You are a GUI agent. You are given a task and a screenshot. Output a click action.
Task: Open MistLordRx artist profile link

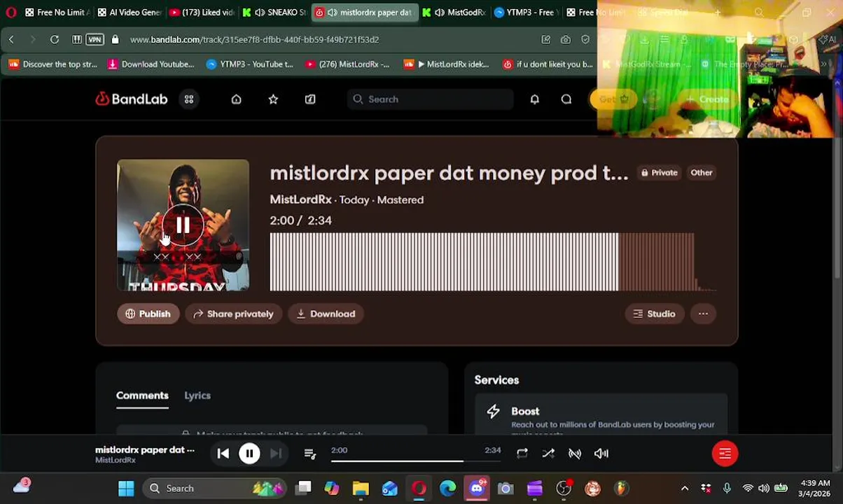pos(300,199)
